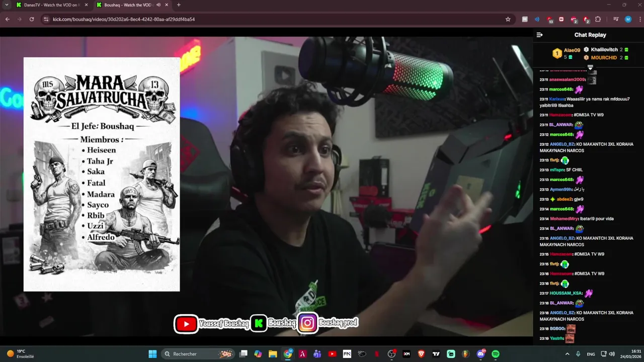This screenshot has width=644, height=362.
Task: Go back with the browser back arrow
Action: tap(8, 19)
